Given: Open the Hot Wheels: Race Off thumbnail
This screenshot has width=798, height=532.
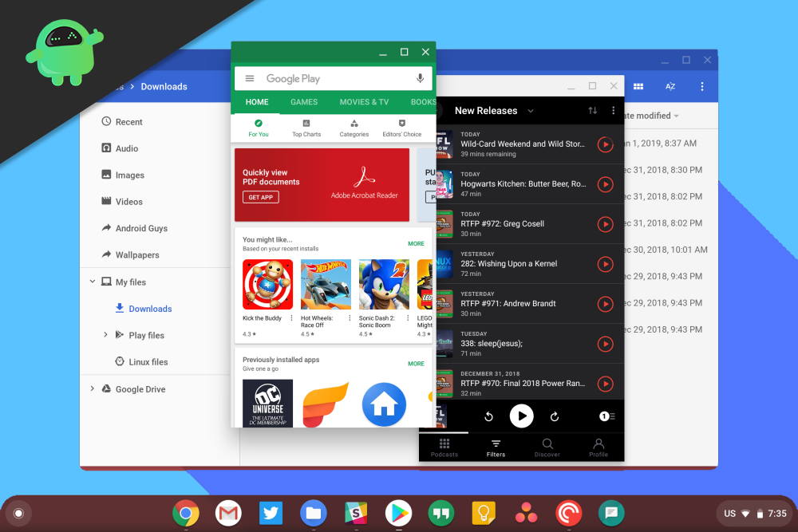Looking at the screenshot, I should tap(326, 284).
